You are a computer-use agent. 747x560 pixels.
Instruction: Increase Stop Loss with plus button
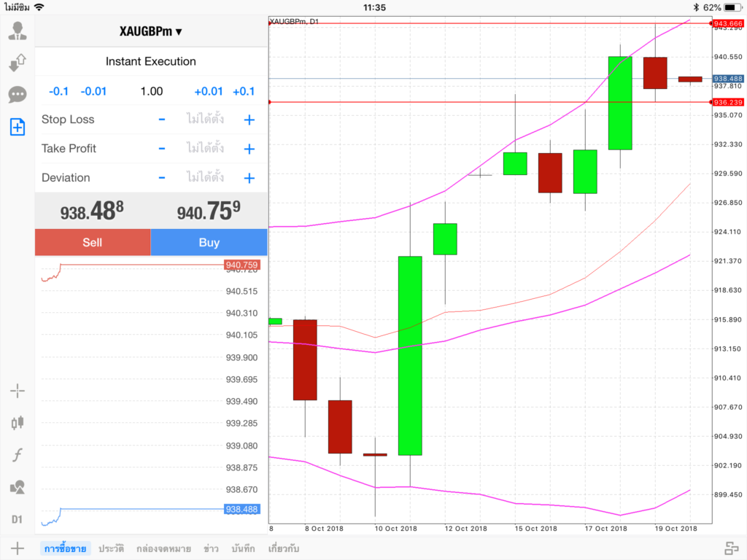click(249, 120)
